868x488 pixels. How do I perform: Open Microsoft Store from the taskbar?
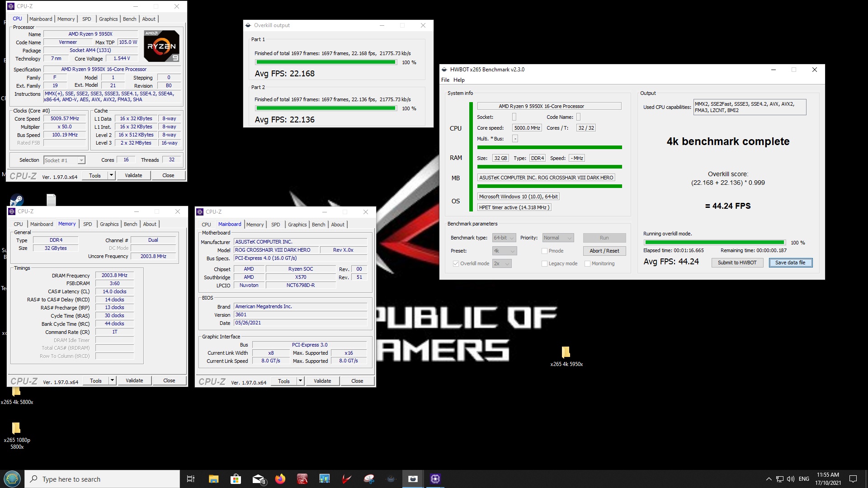point(236,479)
